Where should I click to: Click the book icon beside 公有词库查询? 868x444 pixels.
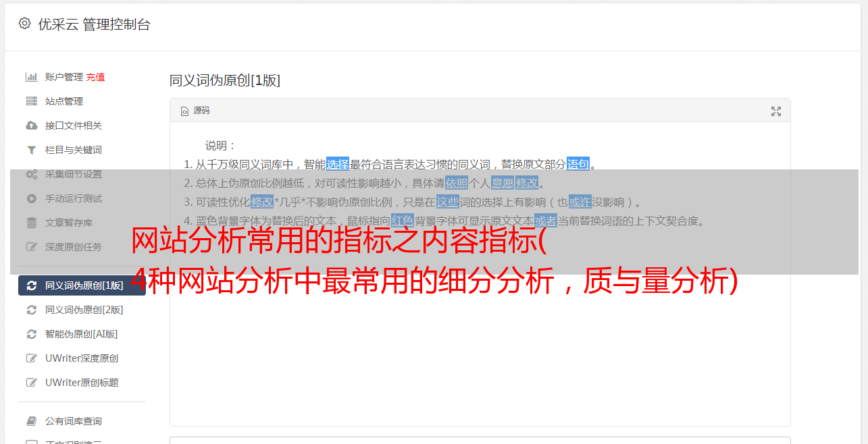(x=31, y=421)
